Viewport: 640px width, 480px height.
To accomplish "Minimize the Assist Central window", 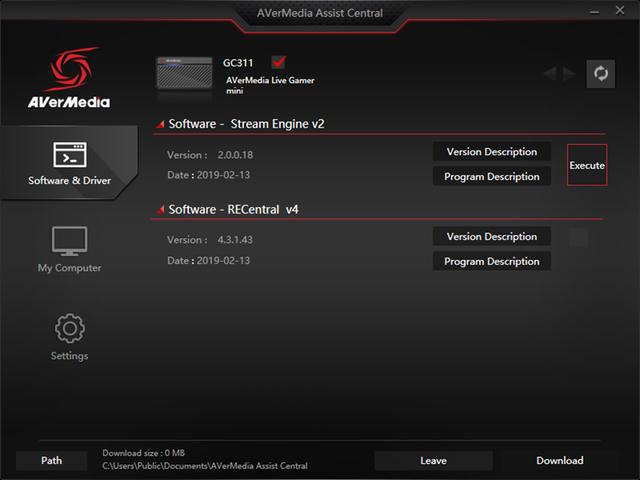I will pyautogui.click(x=595, y=12).
